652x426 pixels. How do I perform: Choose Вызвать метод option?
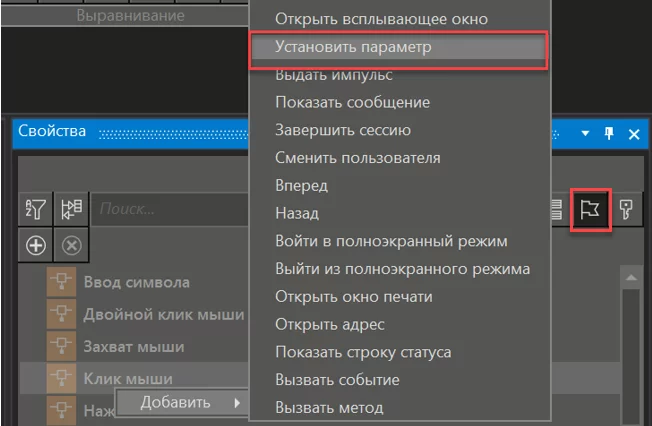tap(328, 407)
